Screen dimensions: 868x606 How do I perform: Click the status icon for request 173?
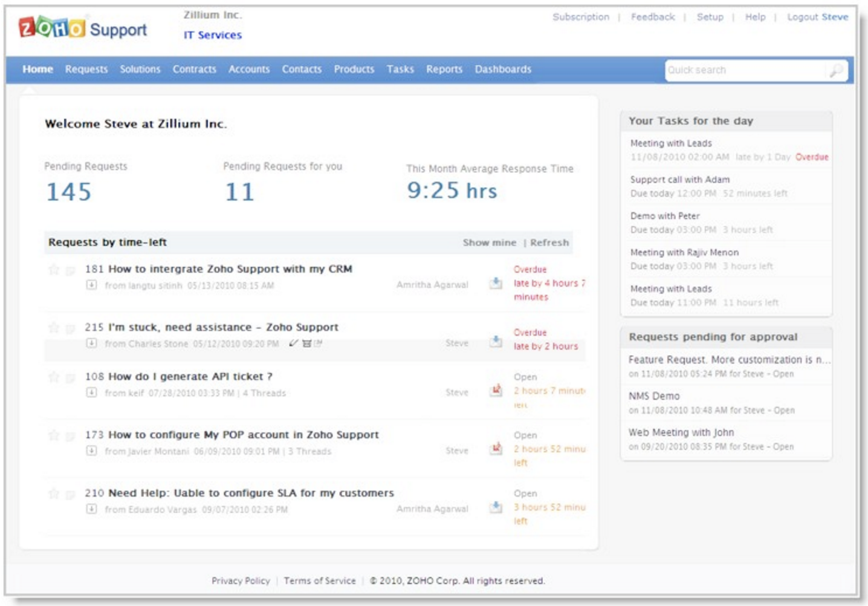coord(496,448)
